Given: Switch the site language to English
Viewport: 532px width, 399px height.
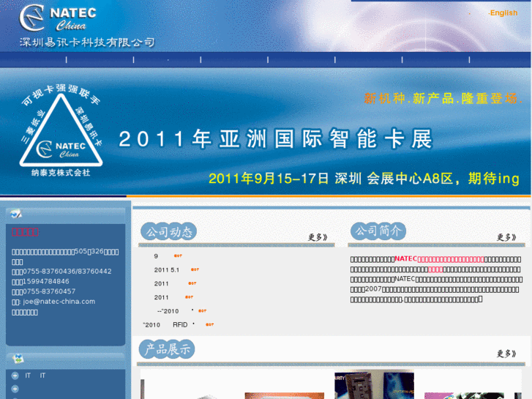Looking at the screenshot, I should pos(503,13).
